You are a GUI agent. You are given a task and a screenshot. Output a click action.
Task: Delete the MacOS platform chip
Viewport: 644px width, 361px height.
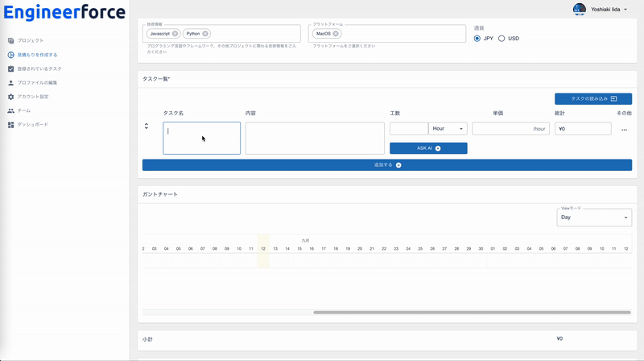[x=336, y=34]
